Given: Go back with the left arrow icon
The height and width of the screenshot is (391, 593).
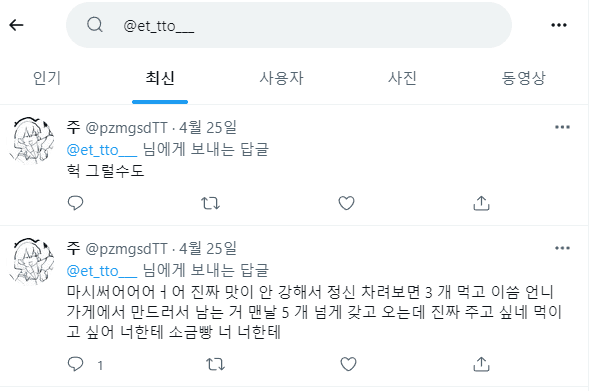Looking at the screenshot, I should coord(16,25).
